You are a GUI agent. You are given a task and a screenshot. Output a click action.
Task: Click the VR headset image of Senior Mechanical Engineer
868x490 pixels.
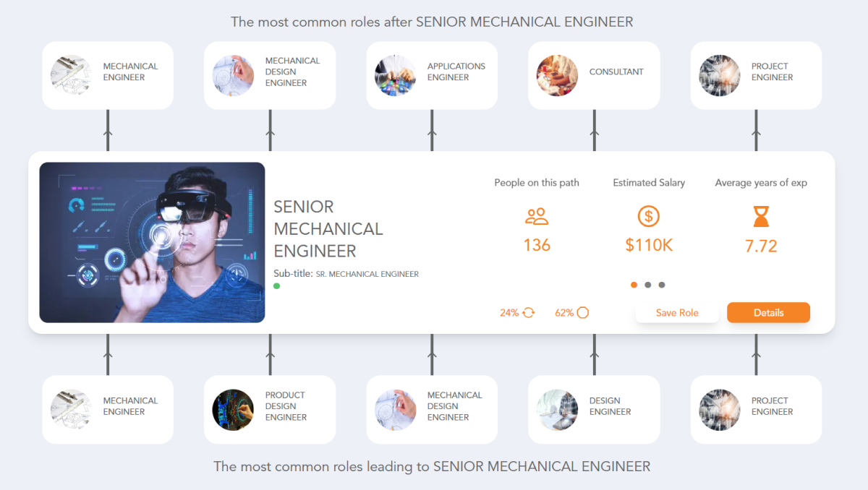pyautogui.click(x=152, y=241)
